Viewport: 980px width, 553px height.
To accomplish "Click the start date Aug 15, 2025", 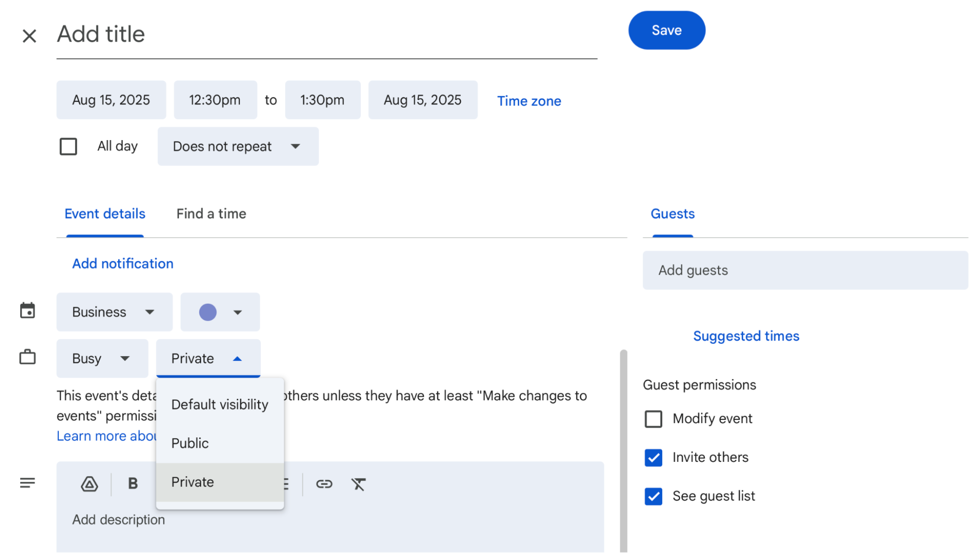I will [x=111, y=100].
